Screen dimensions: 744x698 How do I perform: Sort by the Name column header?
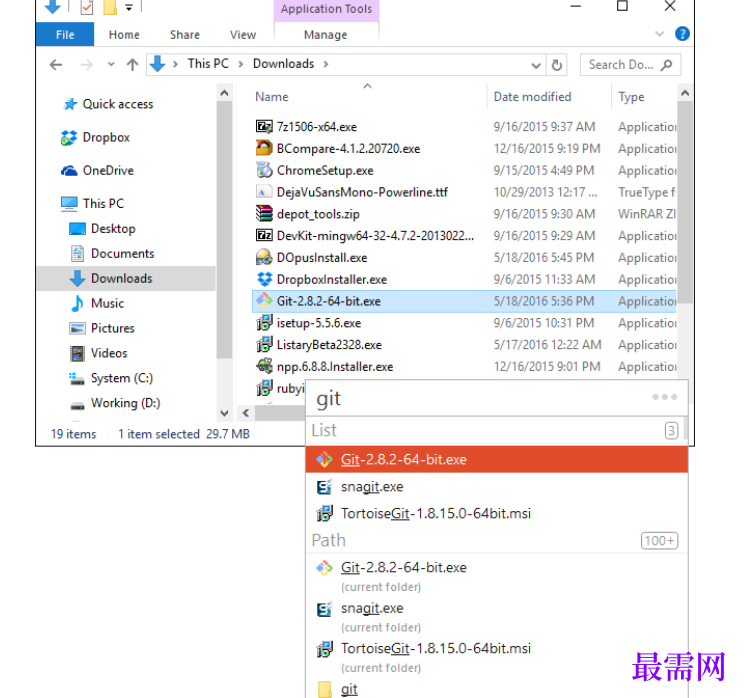point(271,97)
